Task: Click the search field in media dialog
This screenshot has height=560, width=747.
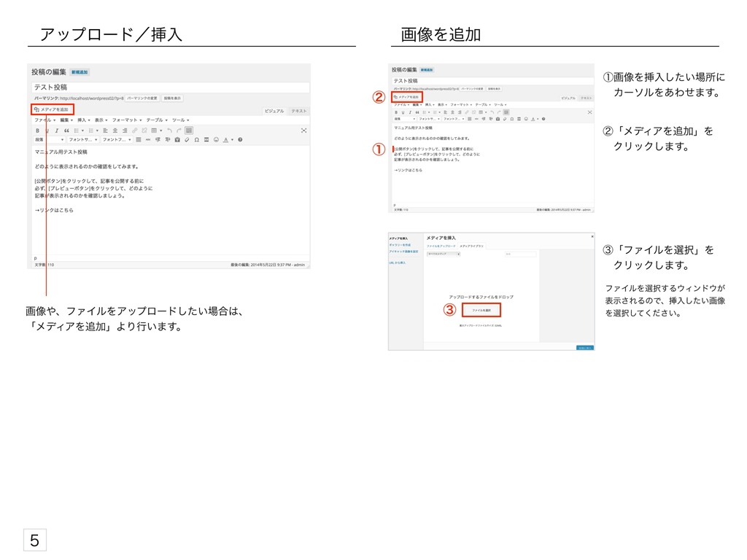Action: click(520, 254)
